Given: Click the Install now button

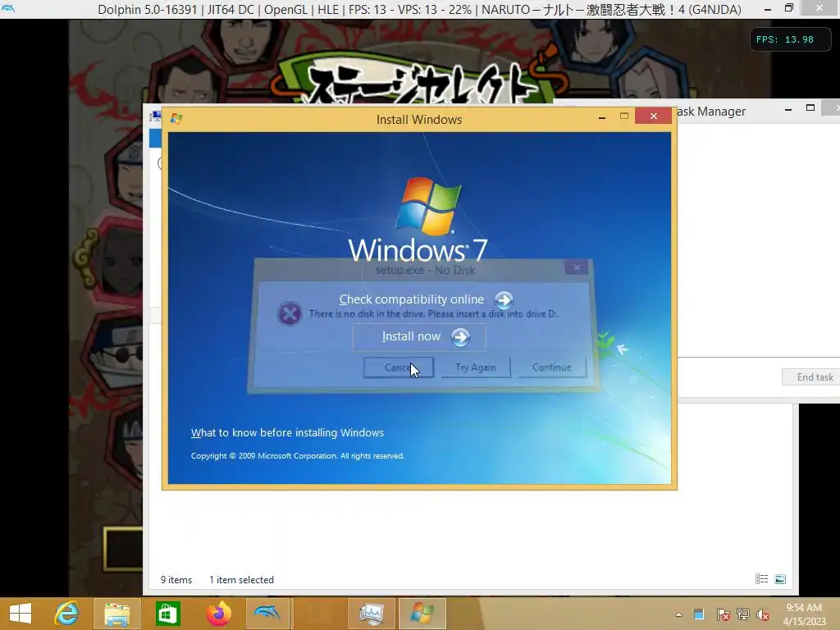Looking at the screenshot, I should pos(419,337).
